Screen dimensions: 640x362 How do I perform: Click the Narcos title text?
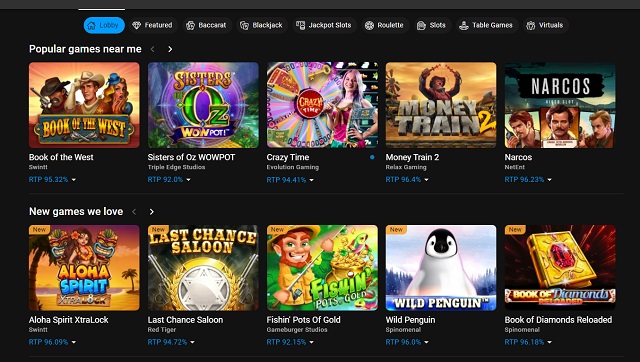[x=518, y=157]
